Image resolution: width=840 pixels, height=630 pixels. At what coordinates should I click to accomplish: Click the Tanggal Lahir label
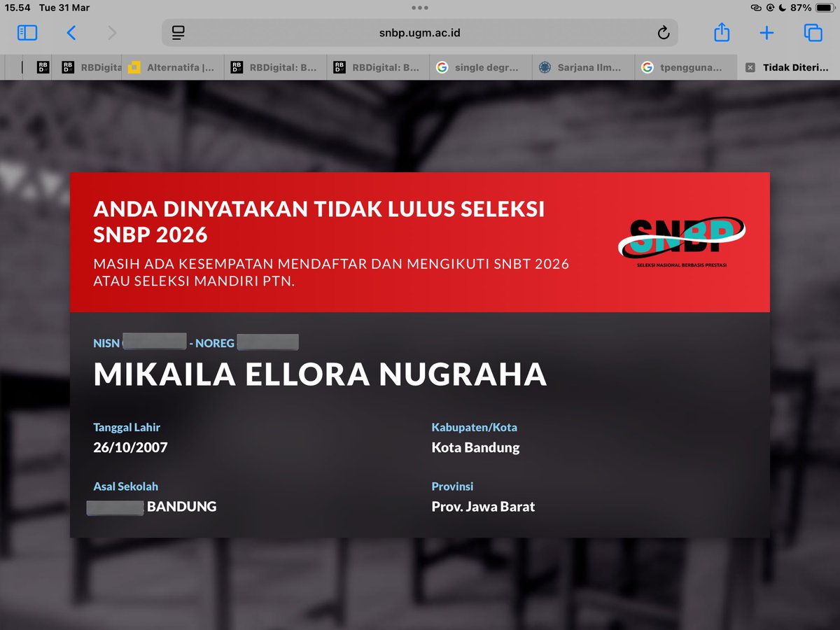[x=127, y=427]
